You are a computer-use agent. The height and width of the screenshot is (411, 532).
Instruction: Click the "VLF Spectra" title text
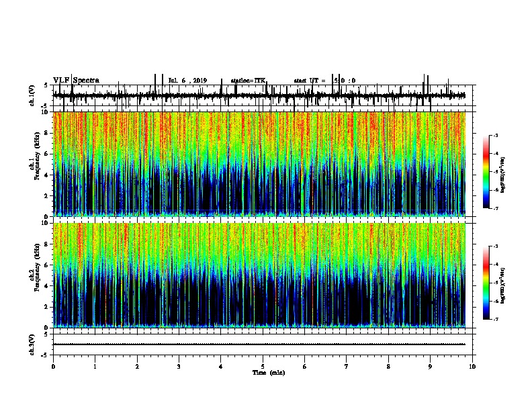click(76, 81)
